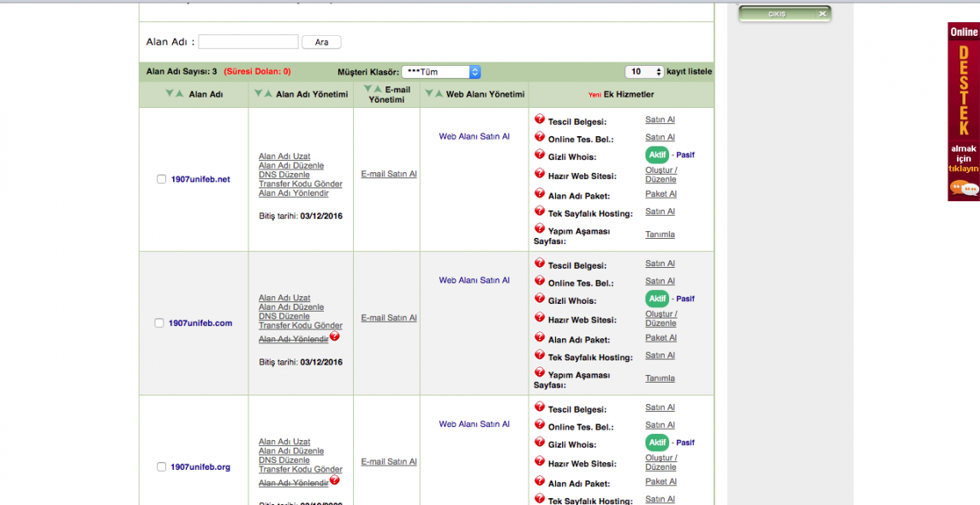Click the ÇIKIŞ logout button
Viewport: 980px width, 505px height.
[x=784, y=14]
